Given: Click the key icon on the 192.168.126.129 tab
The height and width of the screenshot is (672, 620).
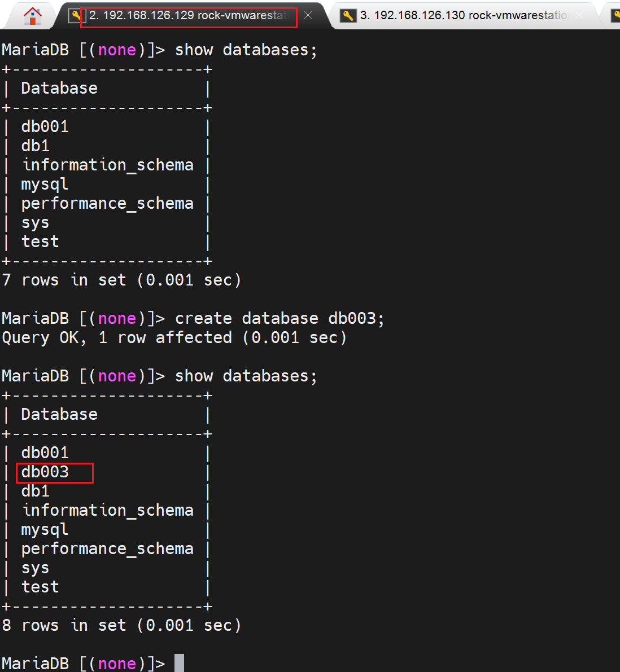Looking at the screenshot, I should pyautogui.click(x=75, y=16).
